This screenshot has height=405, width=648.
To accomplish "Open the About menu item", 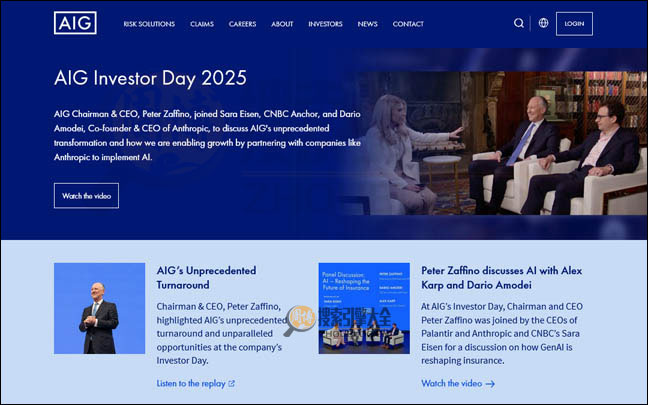I will click(282, 24).
